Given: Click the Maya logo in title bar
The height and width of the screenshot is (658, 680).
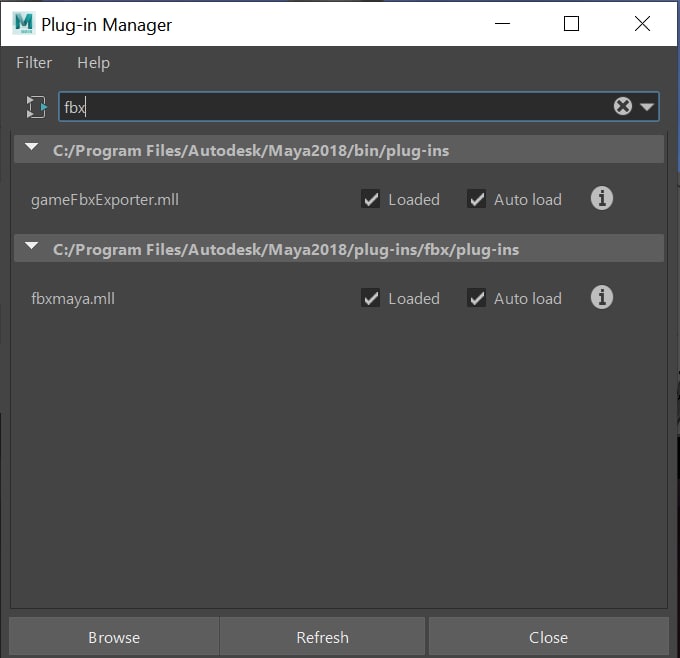Looking at the screenshot, I should coord(23,23).
